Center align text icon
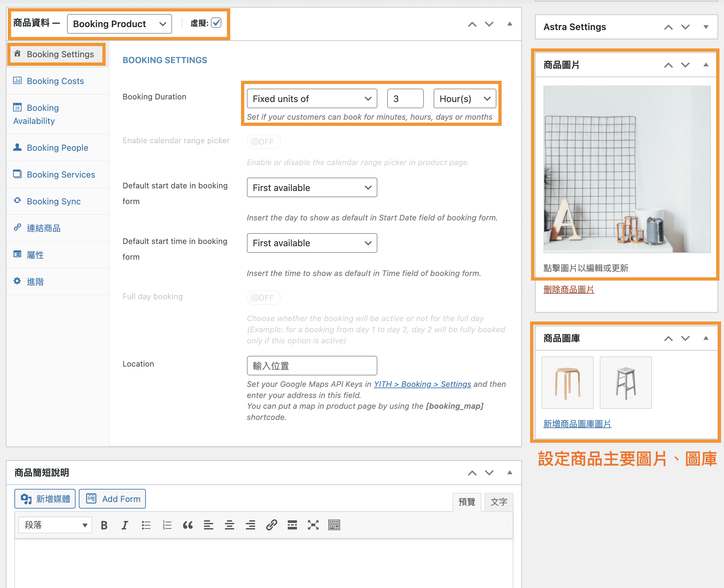The width and height of the screenshot is (724, 588). click(x=229, y=525)
